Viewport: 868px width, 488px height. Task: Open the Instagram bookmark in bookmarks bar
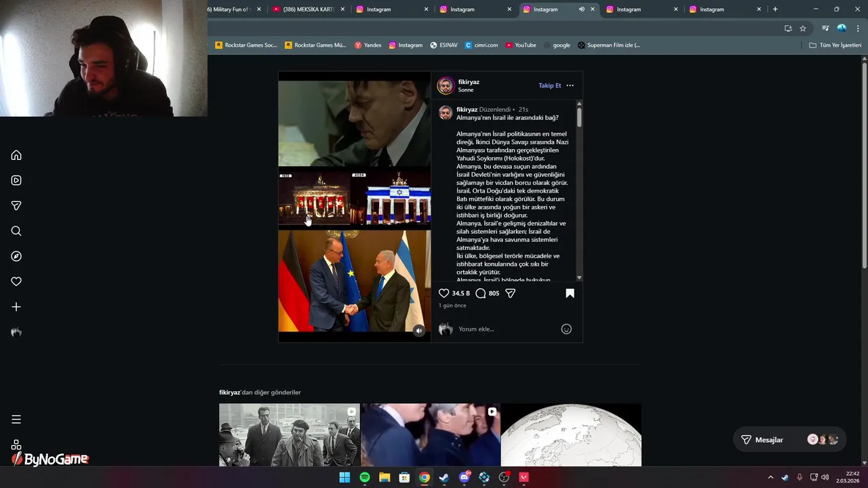tap(406, 45)
